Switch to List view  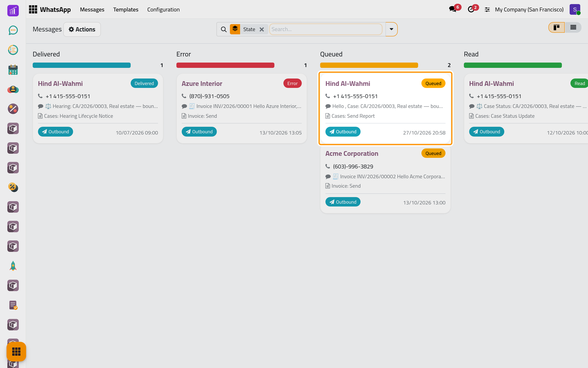pos(573,28)
